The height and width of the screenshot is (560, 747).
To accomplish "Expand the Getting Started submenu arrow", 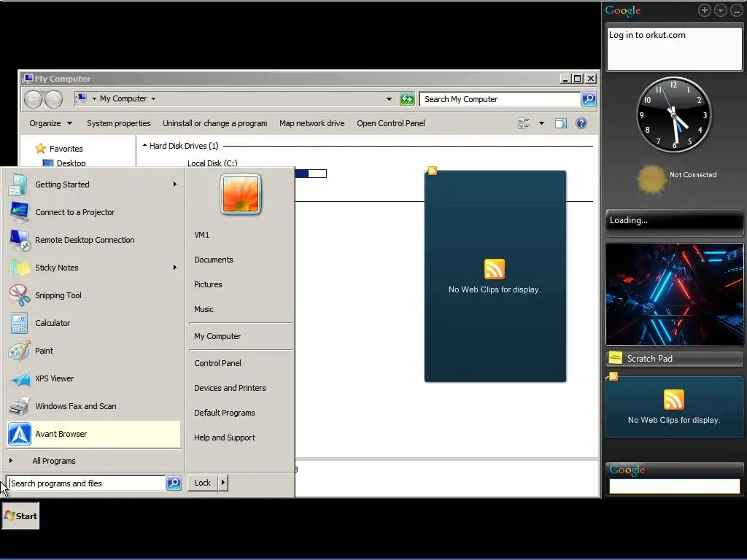I will [x=175, y=184].
